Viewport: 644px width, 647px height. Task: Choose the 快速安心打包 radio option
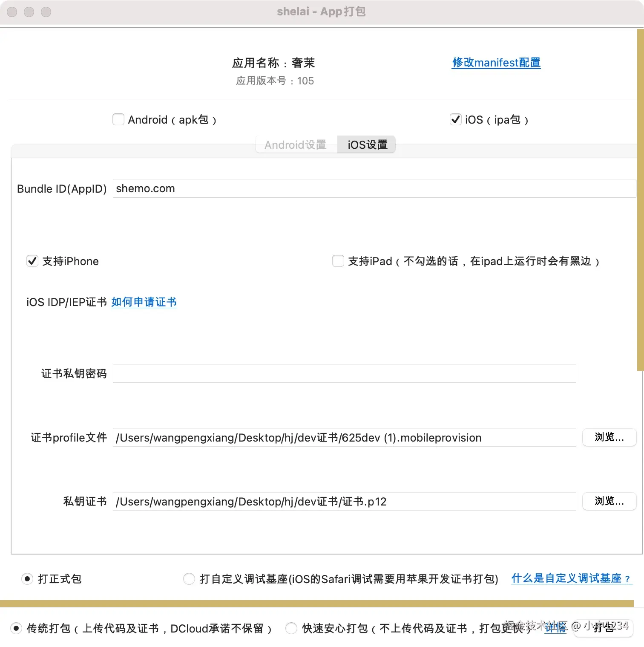(x=291, y=628)
